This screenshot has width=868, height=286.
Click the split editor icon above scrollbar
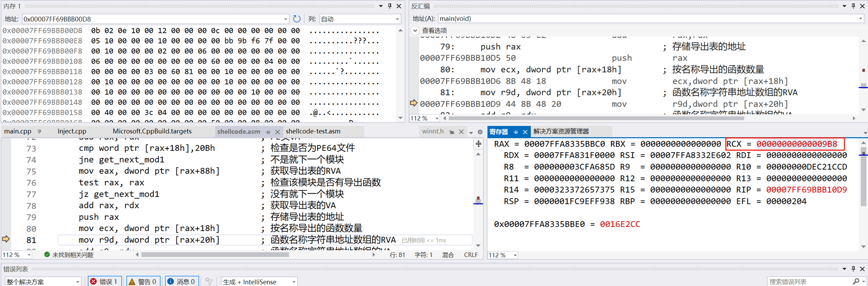click(x=478, y=144)
